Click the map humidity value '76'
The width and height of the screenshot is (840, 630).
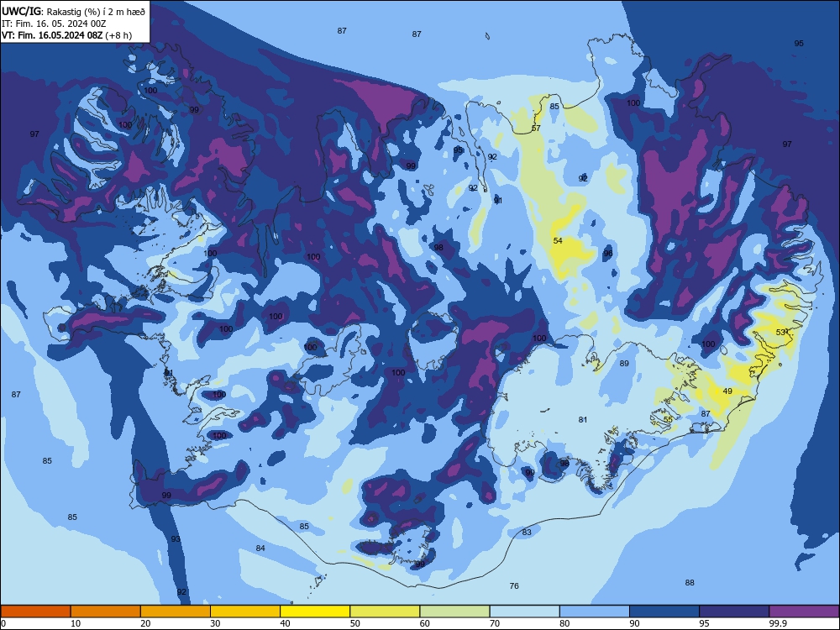514,586
